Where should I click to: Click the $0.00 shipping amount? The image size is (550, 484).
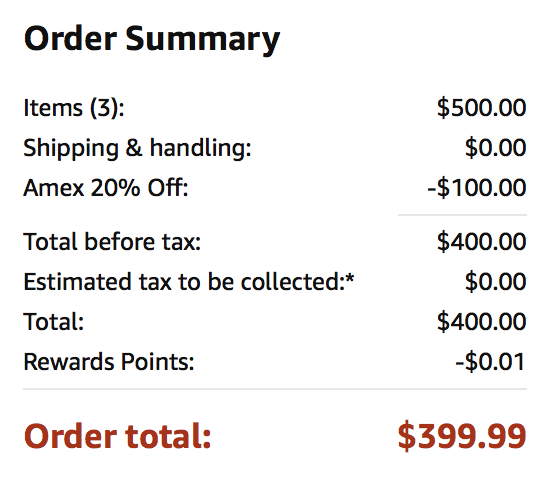pos(496,147)
